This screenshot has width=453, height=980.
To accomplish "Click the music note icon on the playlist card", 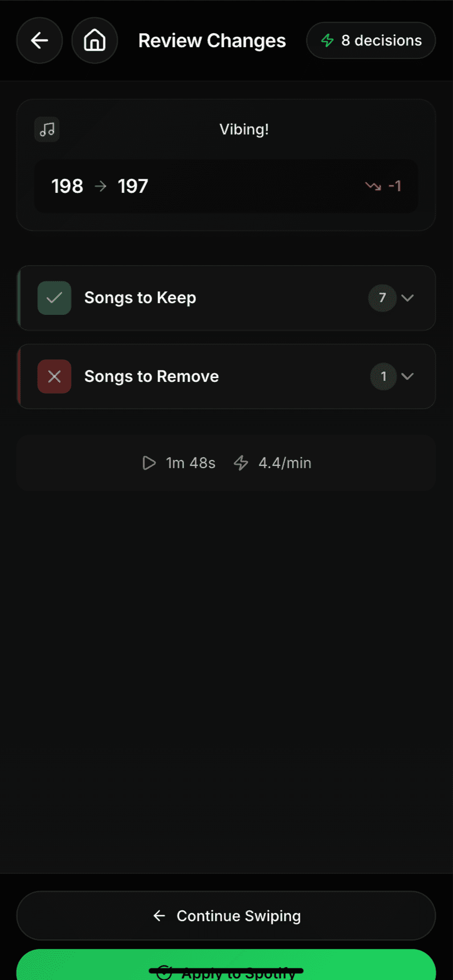I will click(x=47, y=129).
